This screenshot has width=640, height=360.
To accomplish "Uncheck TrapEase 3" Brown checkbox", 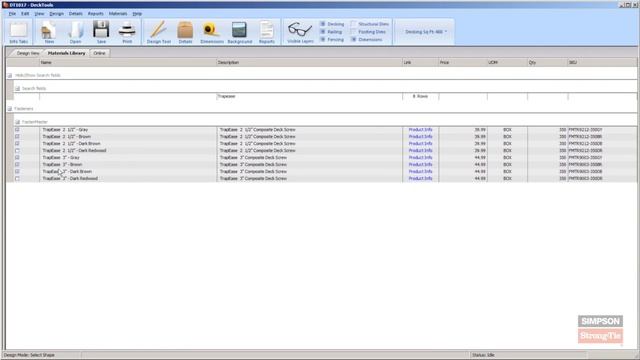I will pos(17,164).
